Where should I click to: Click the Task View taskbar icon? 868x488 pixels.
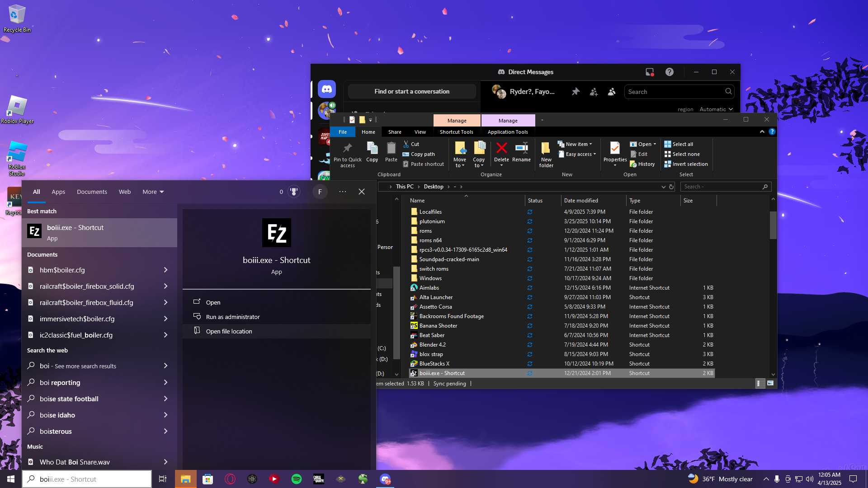(x=163, y=479)
